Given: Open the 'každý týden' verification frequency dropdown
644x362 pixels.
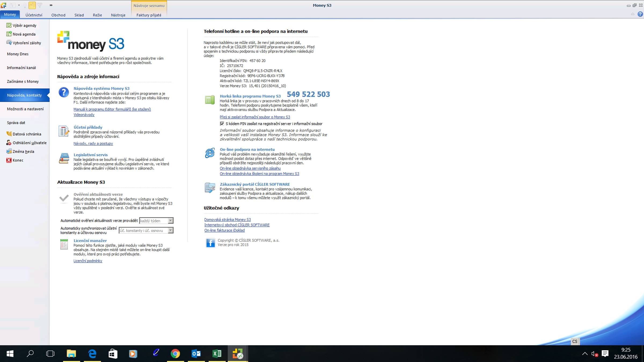Looking at the screenshot, I should coord(170,221).
